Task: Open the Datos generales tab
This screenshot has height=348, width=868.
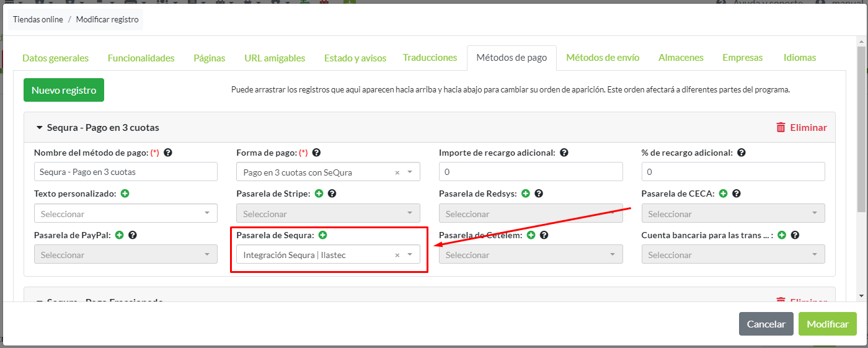Action: click(55, 58)
